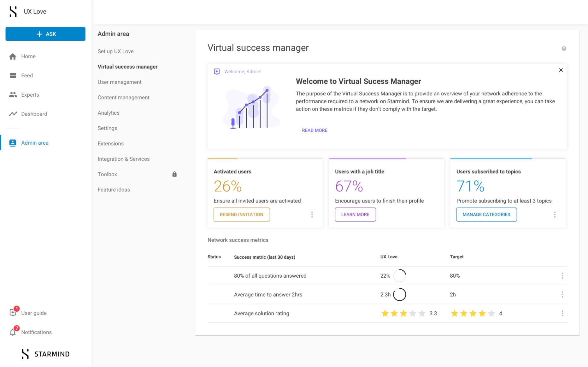Open User management section
This screenshot has height=367, width=588.
pyautogui.click(x=120, y=82)
